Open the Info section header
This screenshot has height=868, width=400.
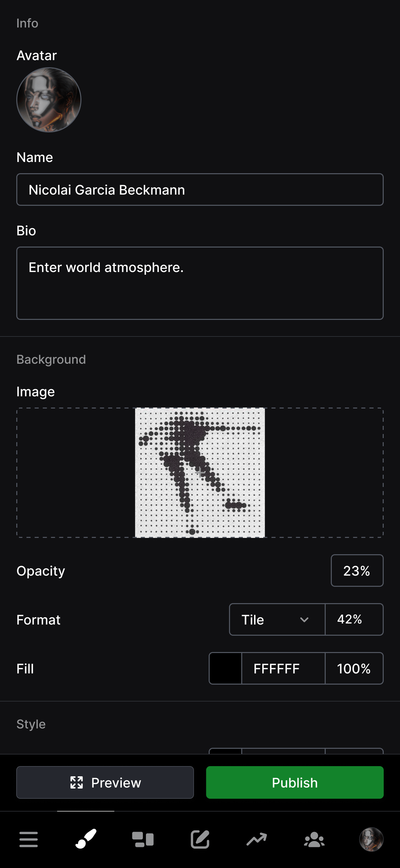click(27, 23)
